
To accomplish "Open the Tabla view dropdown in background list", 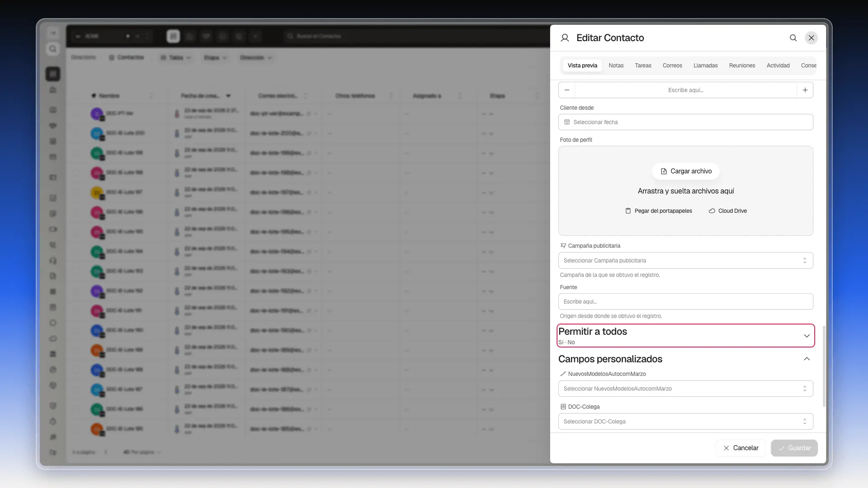I will point(176,58).
